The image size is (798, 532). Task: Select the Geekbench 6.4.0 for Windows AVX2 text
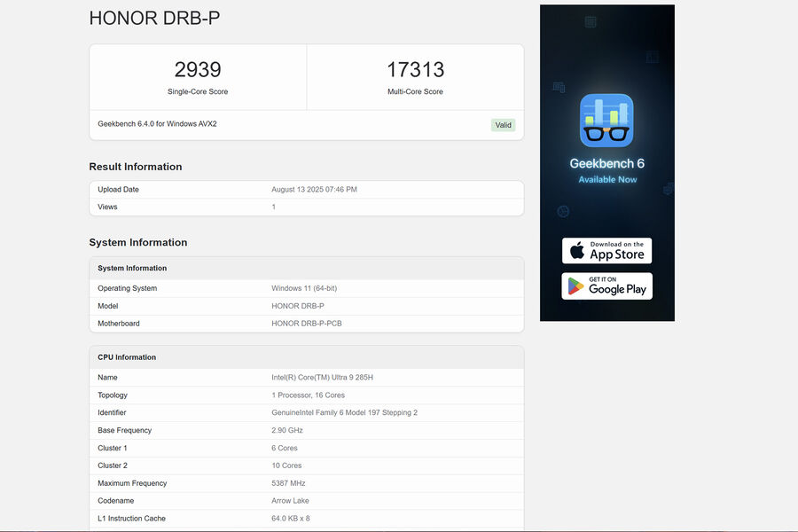pyautogui.click(x=157, y=124)
